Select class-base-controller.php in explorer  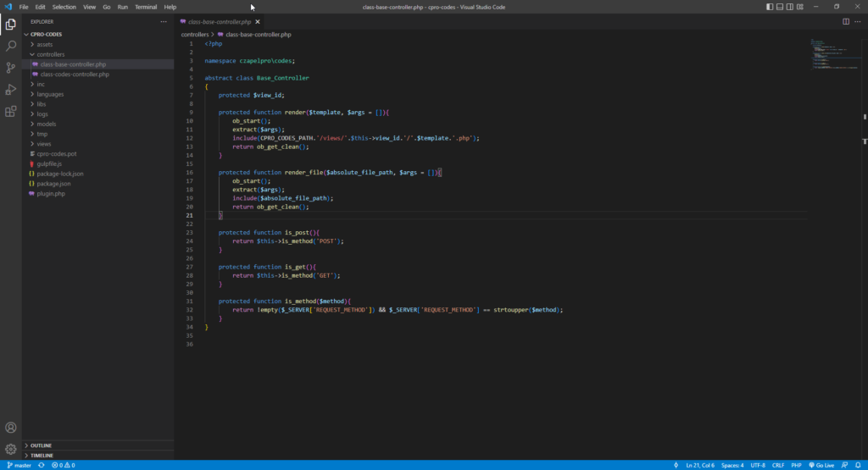click(x=98, y=64)
